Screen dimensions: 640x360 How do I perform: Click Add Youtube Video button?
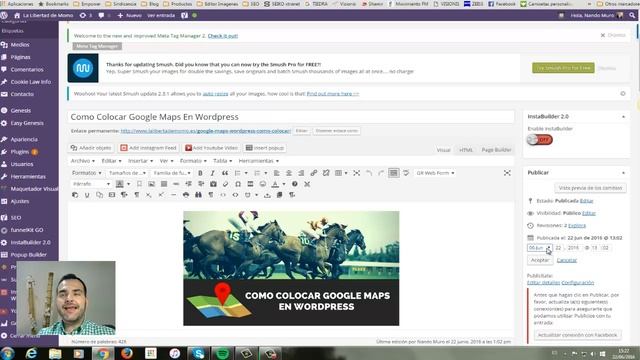click(x=211, y=148)
